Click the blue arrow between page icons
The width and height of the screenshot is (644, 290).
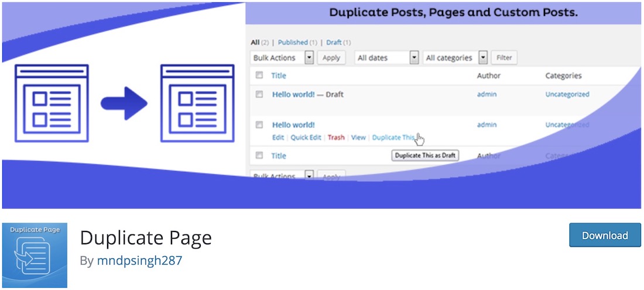tap(124, 103)
